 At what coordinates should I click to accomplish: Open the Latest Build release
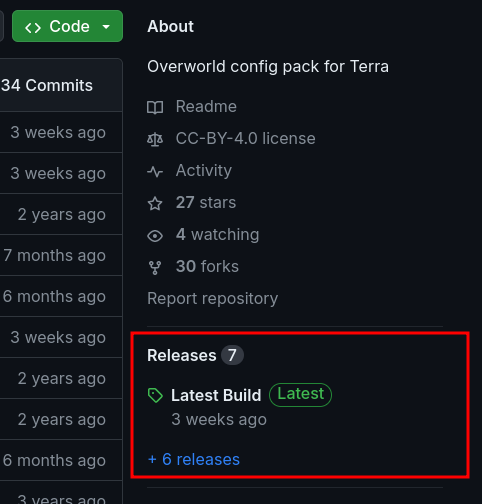click(216, 395)
